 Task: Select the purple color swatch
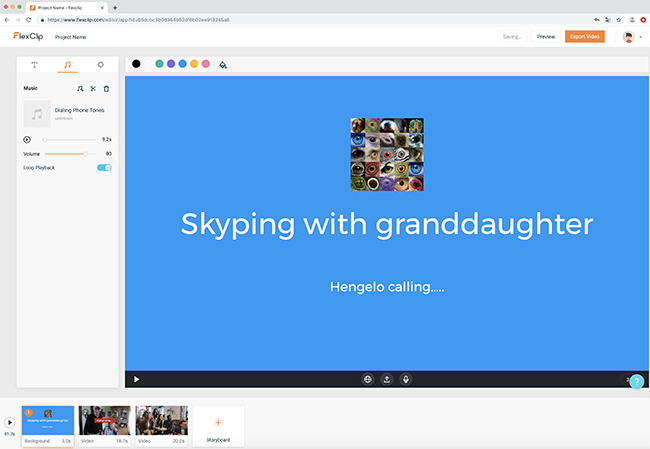[171, 64]
